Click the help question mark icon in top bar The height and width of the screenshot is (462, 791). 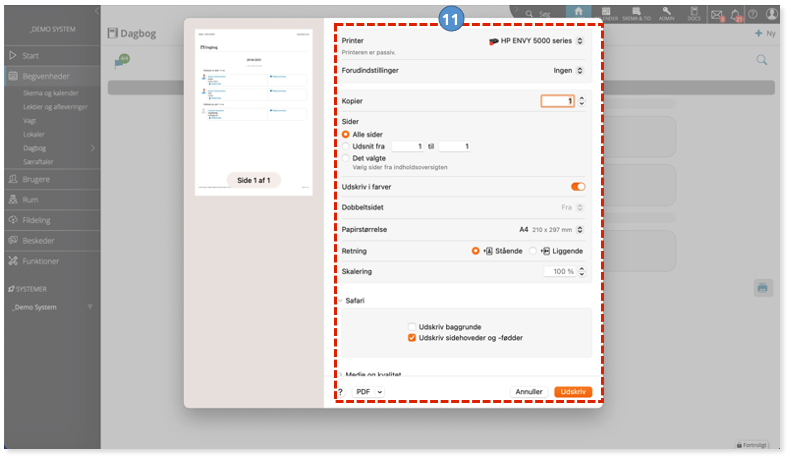click(x=753, y=14)
